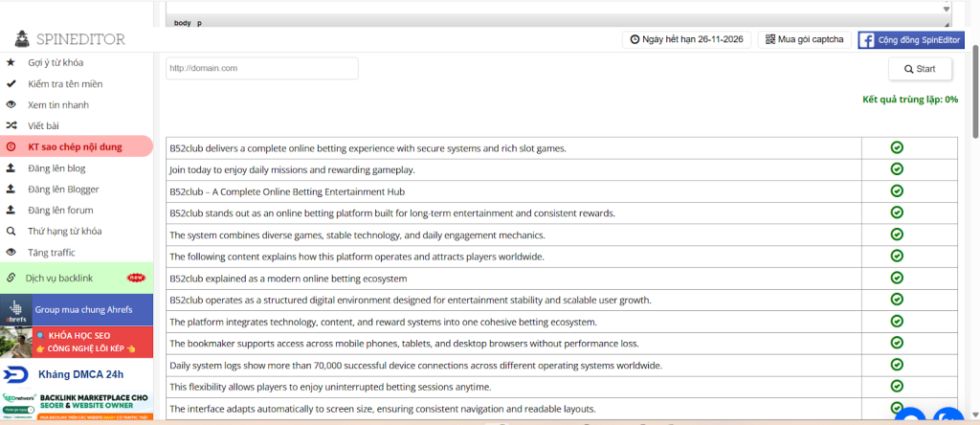Screen dimensions: 980x425
Task: Open the Đăng lên Blogger menu item
Action: coord(63,190)
